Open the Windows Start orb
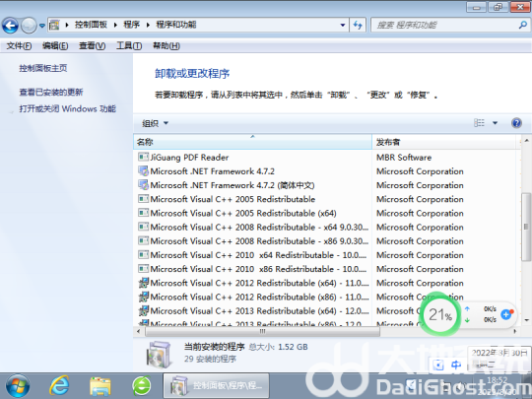 coord(18,386)
